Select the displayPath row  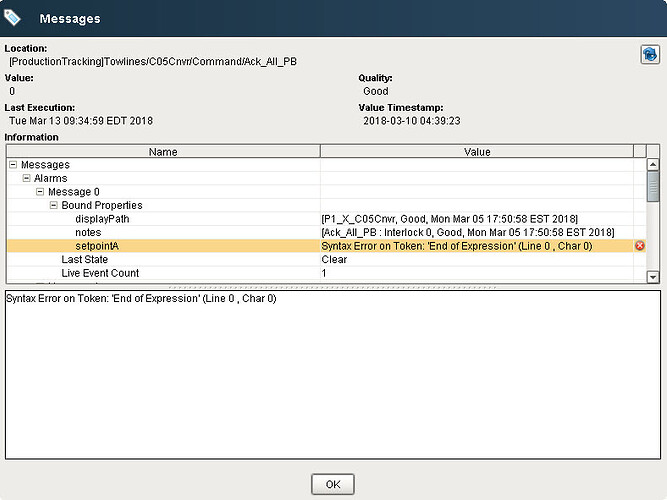coord(326,219)
